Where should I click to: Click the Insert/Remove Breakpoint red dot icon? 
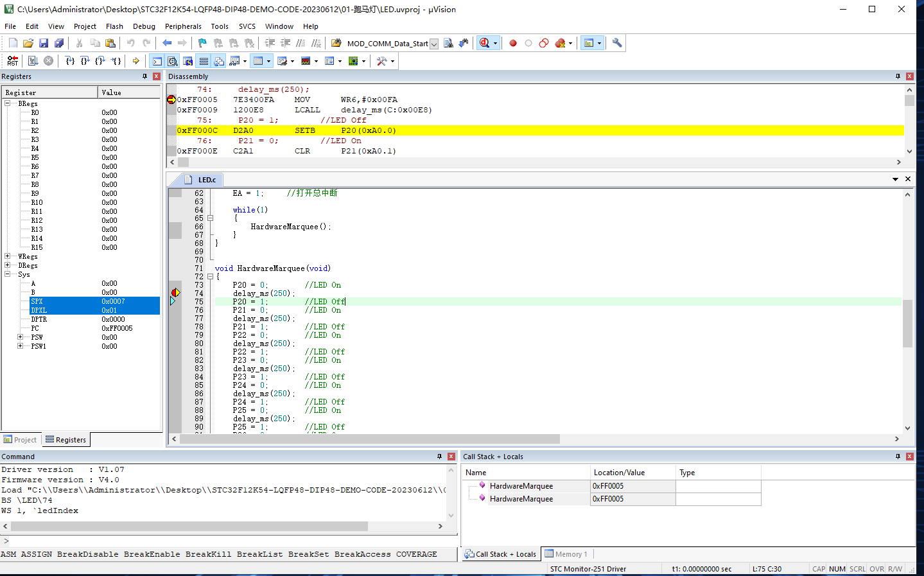point(513,43)
